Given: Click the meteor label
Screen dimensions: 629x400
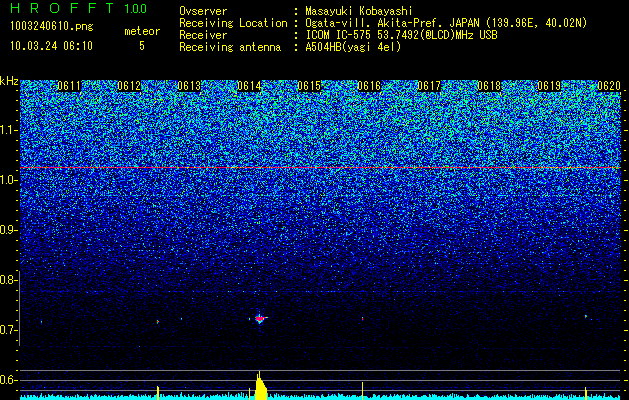Looking at the screenshot, I should pos(142,31).
